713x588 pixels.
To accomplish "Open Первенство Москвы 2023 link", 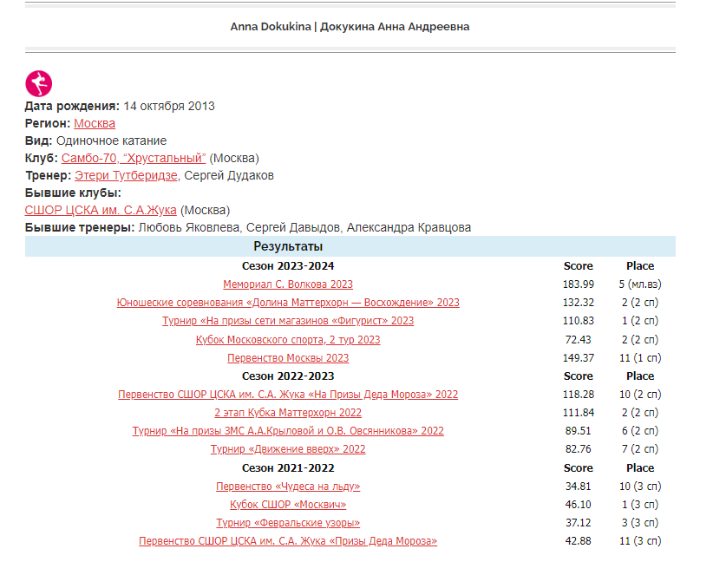I will click(x=288, y=358).
